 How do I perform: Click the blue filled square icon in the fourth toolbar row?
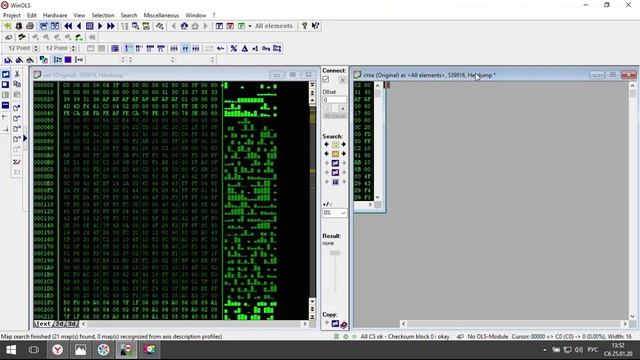pyautogui.click(x=68, y=60)
